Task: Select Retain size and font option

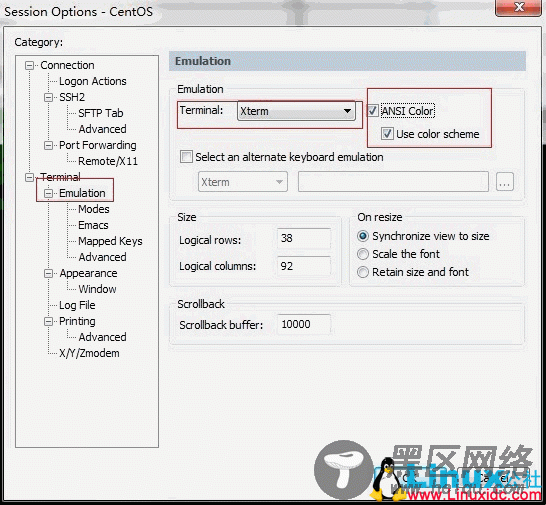Action: 362,272
